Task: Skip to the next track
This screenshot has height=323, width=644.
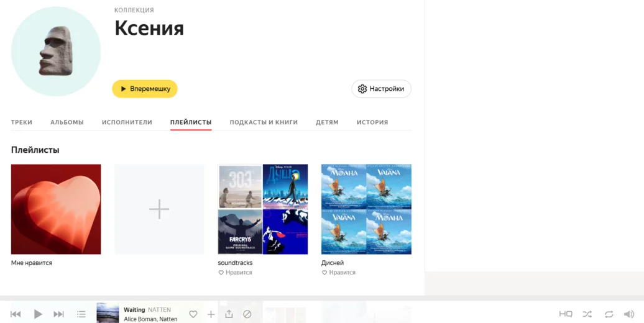Action: click(x=58, y=314)
